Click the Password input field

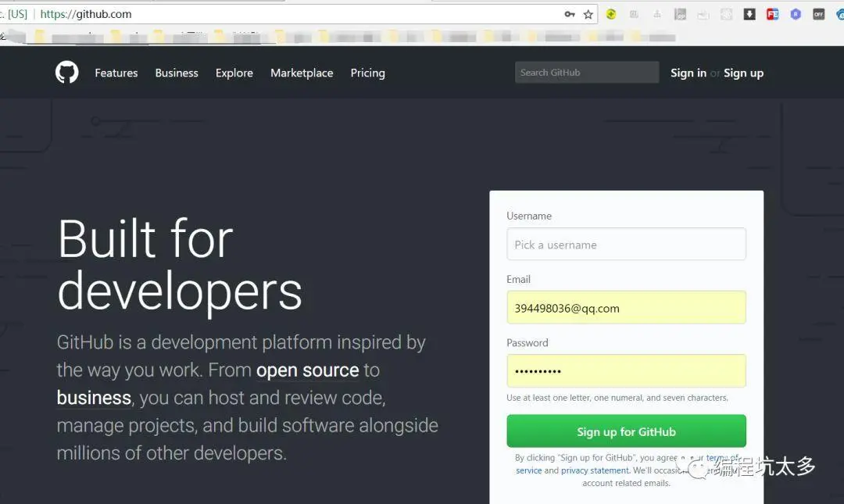(x=626, y=371)
